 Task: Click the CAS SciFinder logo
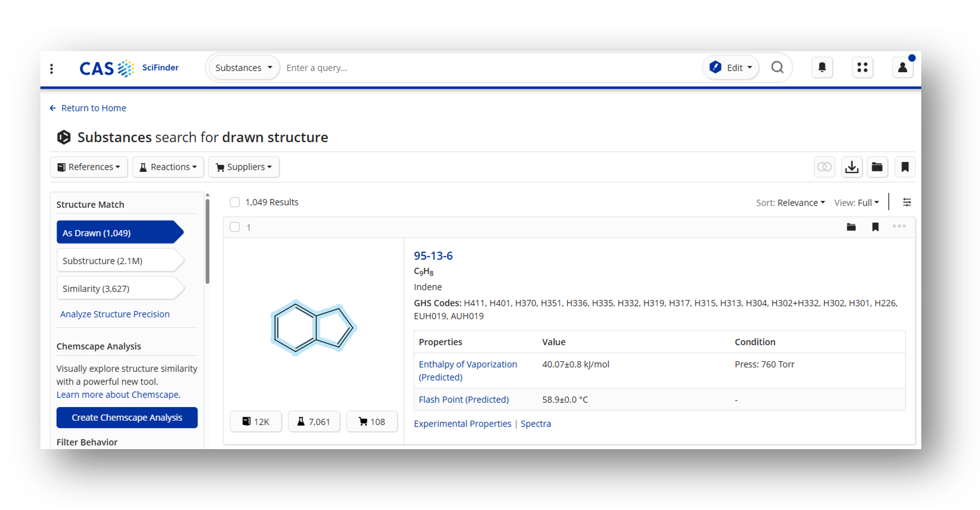coord(129,68)
